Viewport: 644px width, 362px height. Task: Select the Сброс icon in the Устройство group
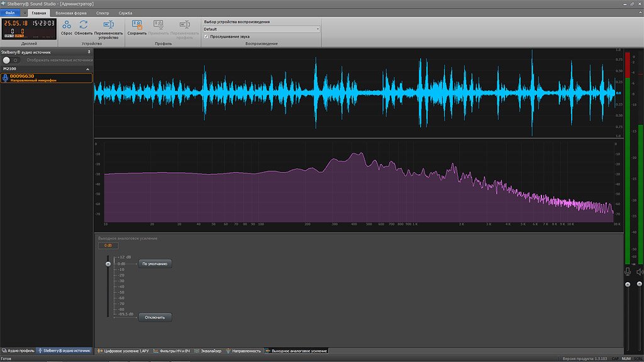point(66,24)
